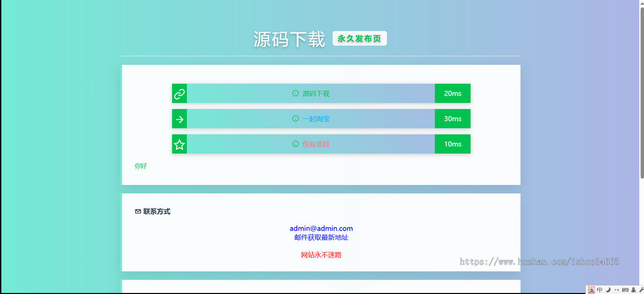Open the 源码下载 link
The image size is (644, 294).
click(316, 93)
